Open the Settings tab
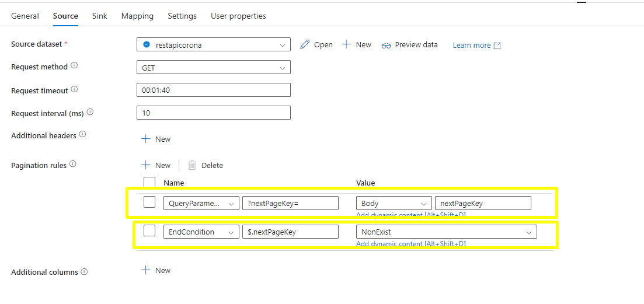Screen dimensions: 644x304 (x=182, y=16)
